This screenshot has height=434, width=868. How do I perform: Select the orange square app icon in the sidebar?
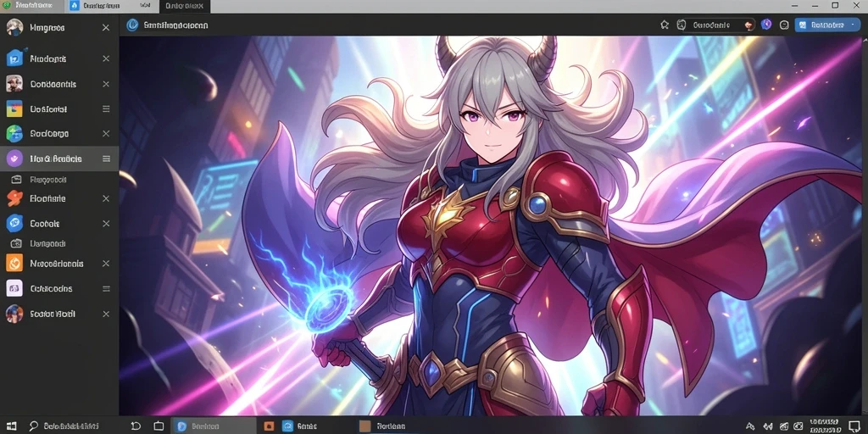(14, 263)
